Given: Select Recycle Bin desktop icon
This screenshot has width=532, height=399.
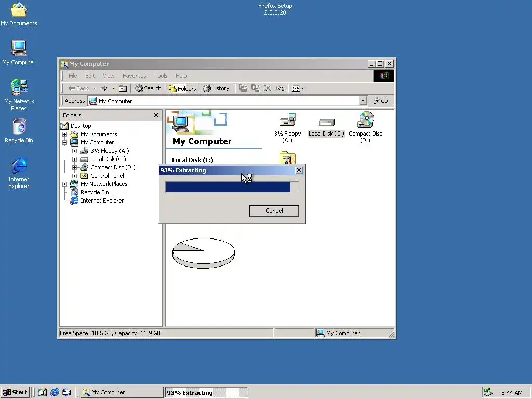Looking at the screenshot, I should click(19, 131).
